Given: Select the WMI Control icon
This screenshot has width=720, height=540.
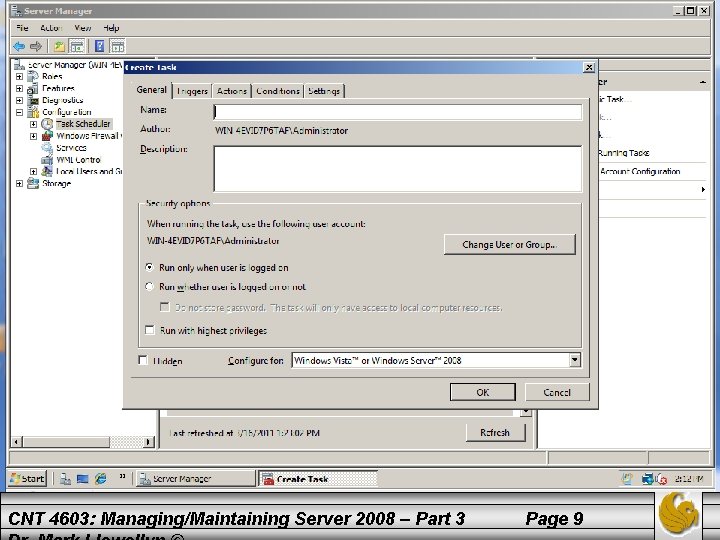Looking at the screenshot, I should click(x=47, y=160).
